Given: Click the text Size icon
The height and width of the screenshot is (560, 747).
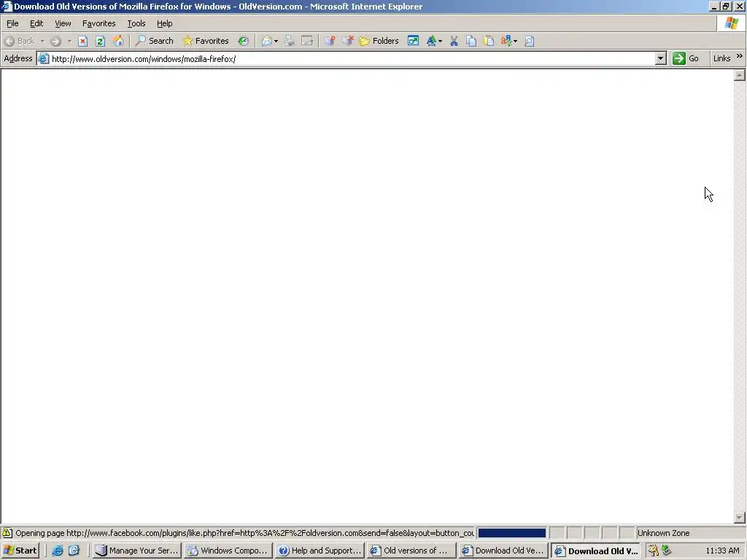Looking at the screenshot, I should [x=431, y=41].
